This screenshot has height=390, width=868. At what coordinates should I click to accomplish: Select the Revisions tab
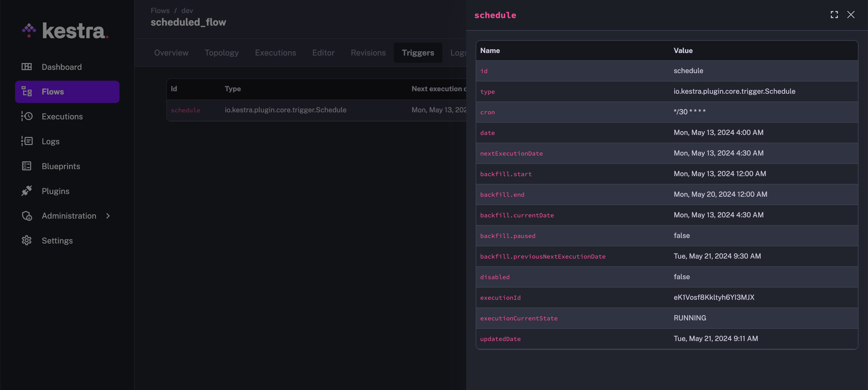click(x=368, y=53)
